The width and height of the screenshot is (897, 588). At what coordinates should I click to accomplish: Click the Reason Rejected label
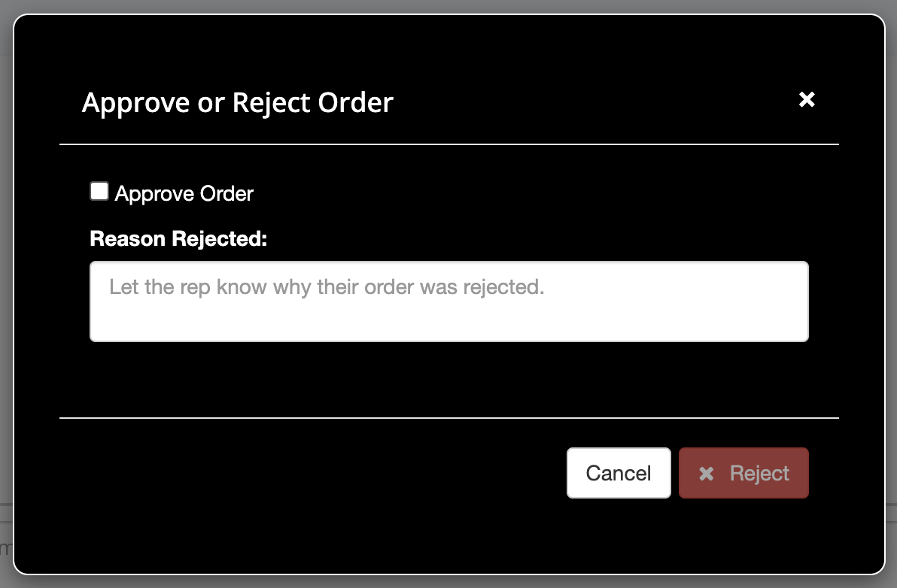click(x=178, y=239)
